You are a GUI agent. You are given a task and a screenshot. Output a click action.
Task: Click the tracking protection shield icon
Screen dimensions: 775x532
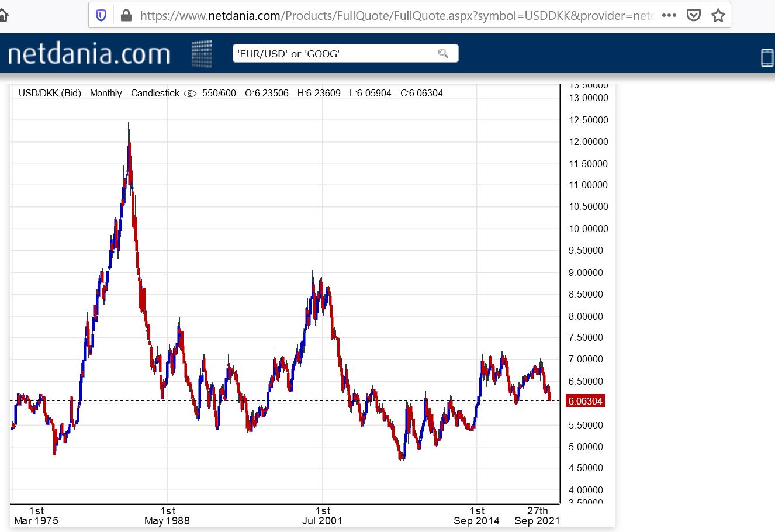tap(101, 16)
